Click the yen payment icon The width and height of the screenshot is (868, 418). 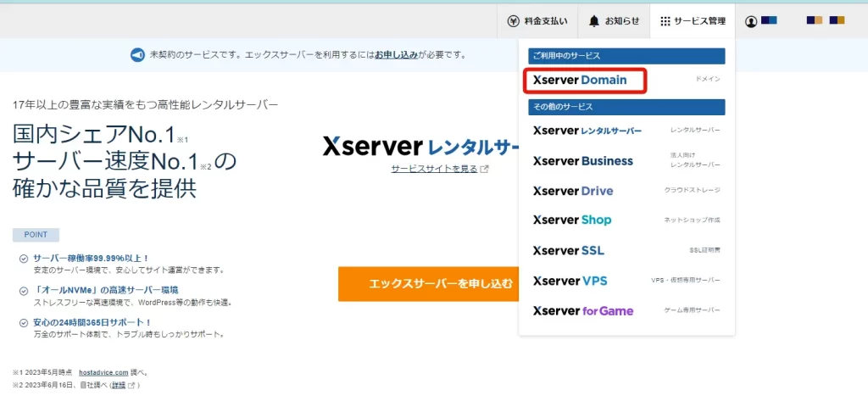pos(513,21)
